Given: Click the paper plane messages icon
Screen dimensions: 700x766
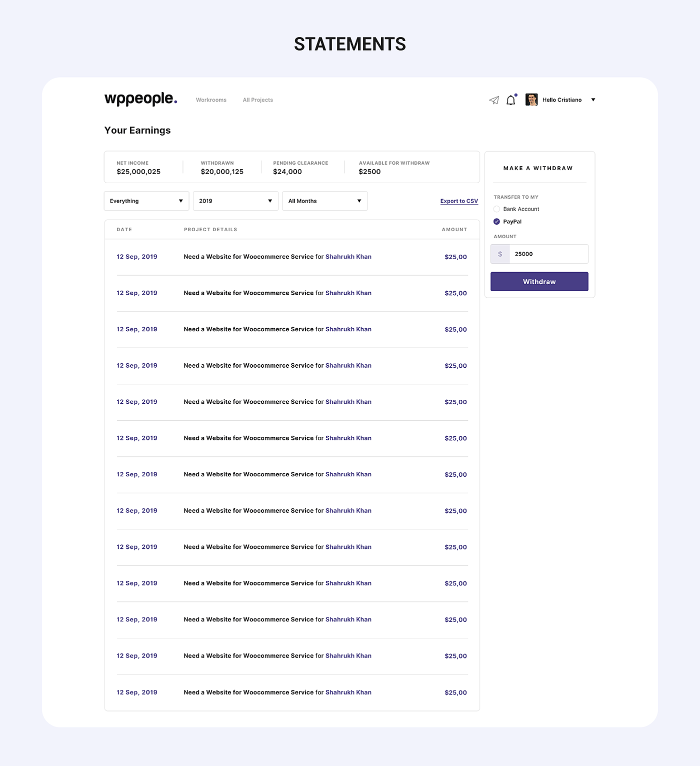Looking at the screenshot, I should (x=494, y=100).
